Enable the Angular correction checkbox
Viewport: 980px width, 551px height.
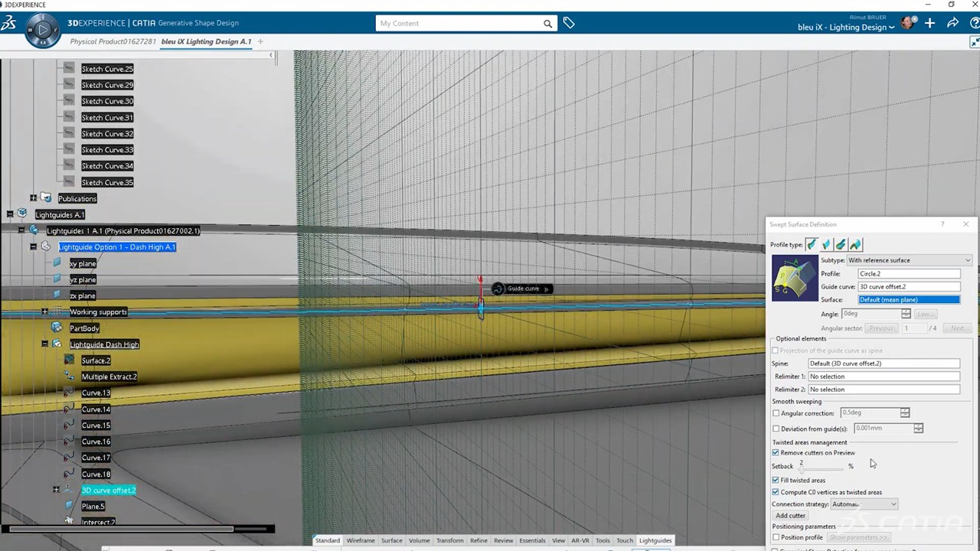tap(776, 413)
